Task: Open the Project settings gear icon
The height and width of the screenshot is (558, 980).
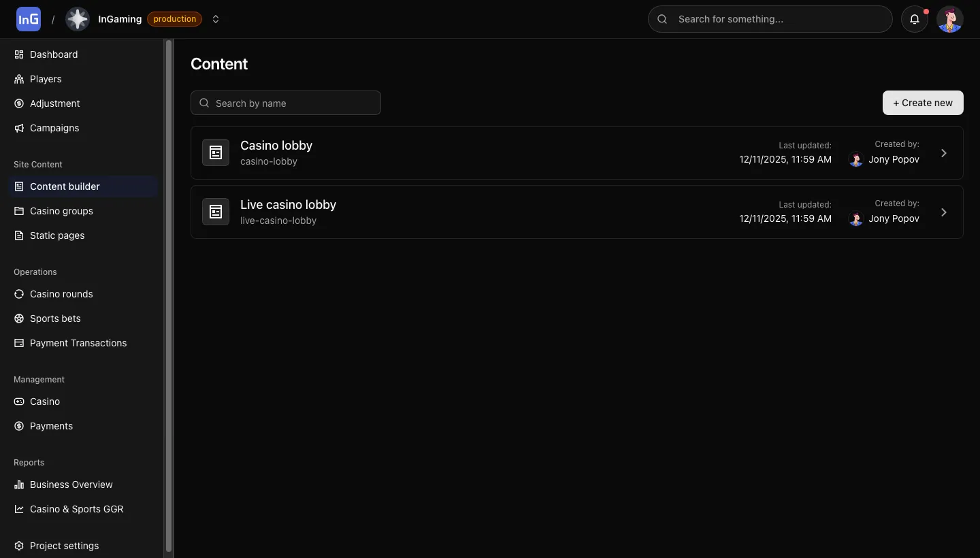Action: [x=18, y=546]
